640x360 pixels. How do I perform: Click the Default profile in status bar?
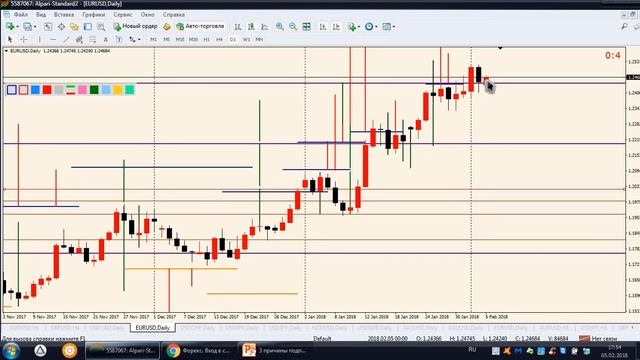[x=322, y=338]
